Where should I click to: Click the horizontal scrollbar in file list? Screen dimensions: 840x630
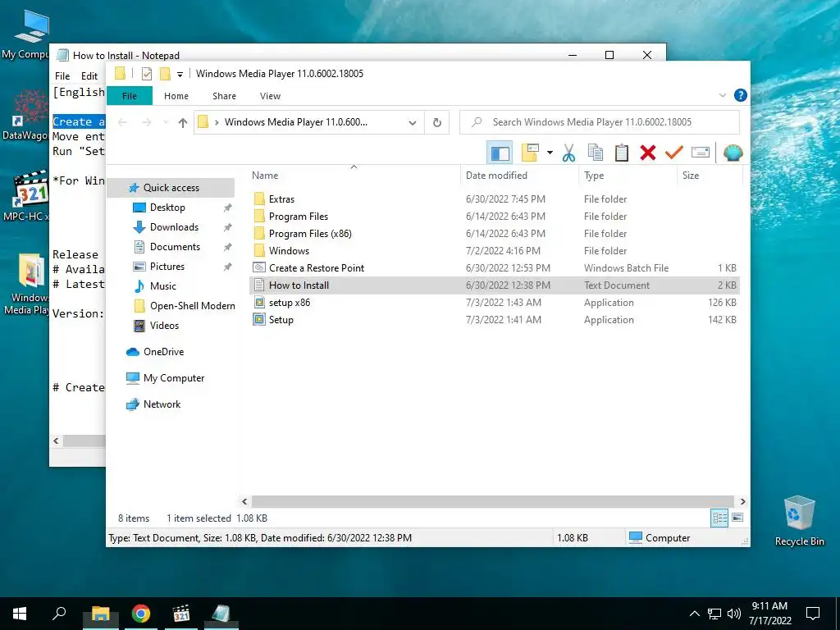[x=492, y=501]
